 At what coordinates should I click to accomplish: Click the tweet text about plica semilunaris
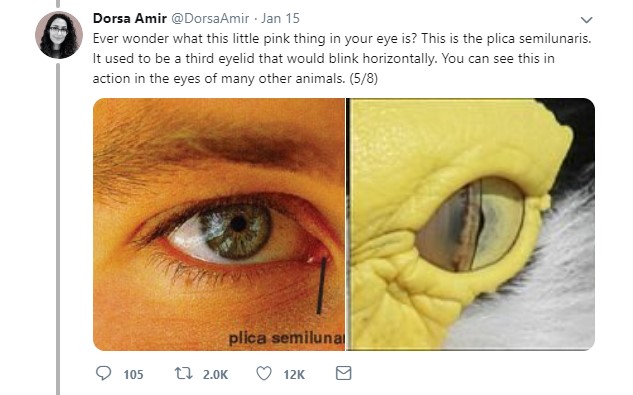tap(342, 58)
